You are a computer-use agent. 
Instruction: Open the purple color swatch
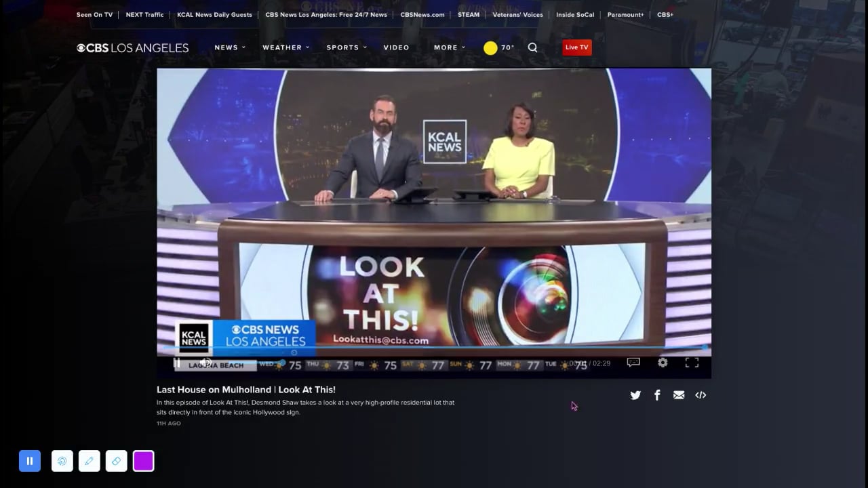144,461
